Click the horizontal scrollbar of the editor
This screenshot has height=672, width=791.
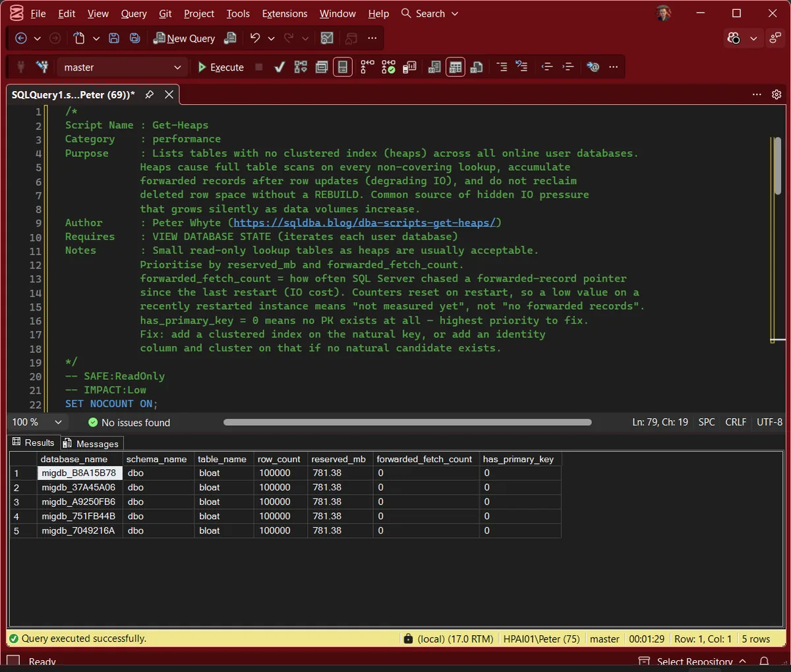coord(407,422)
